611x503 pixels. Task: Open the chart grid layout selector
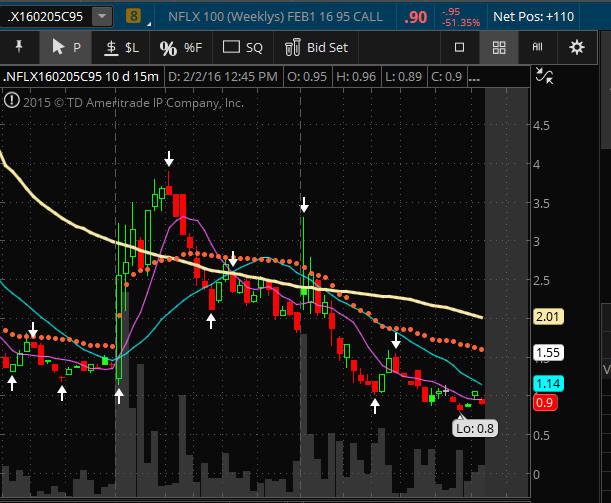499,47
